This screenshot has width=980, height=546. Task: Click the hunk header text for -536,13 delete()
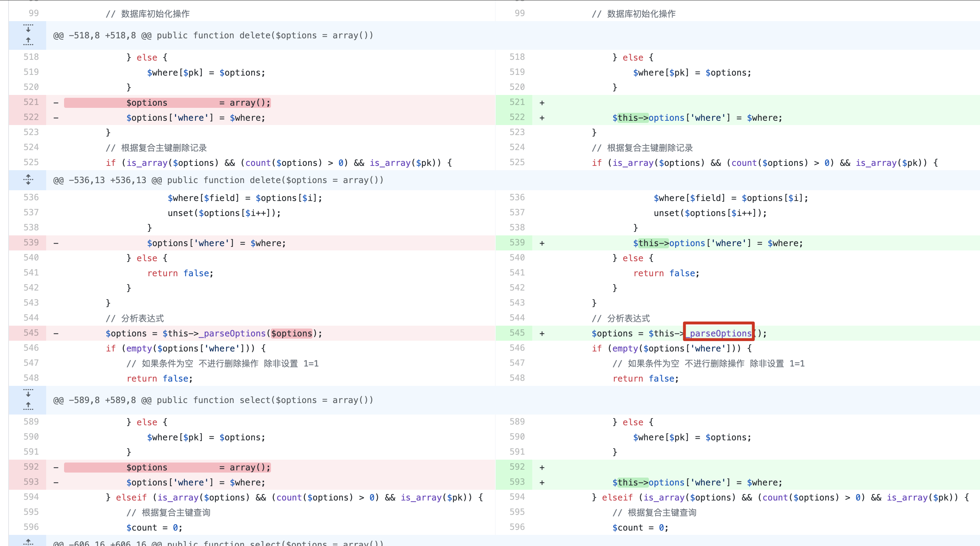pos(218,180)
